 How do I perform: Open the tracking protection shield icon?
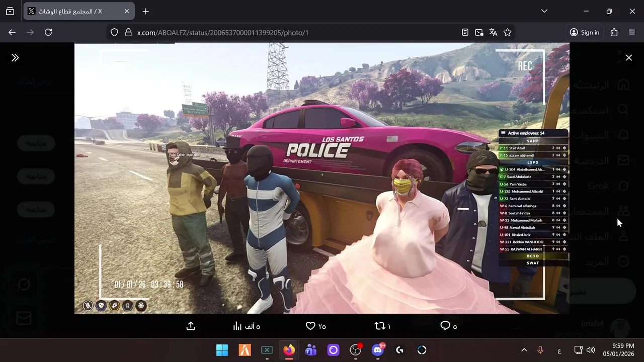click(x=114, y=32)
